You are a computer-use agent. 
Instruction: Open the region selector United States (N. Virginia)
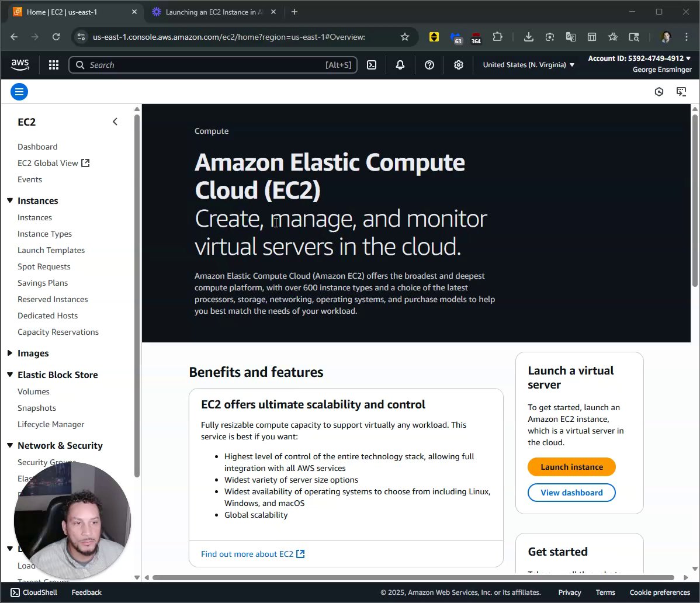[529, 65]
